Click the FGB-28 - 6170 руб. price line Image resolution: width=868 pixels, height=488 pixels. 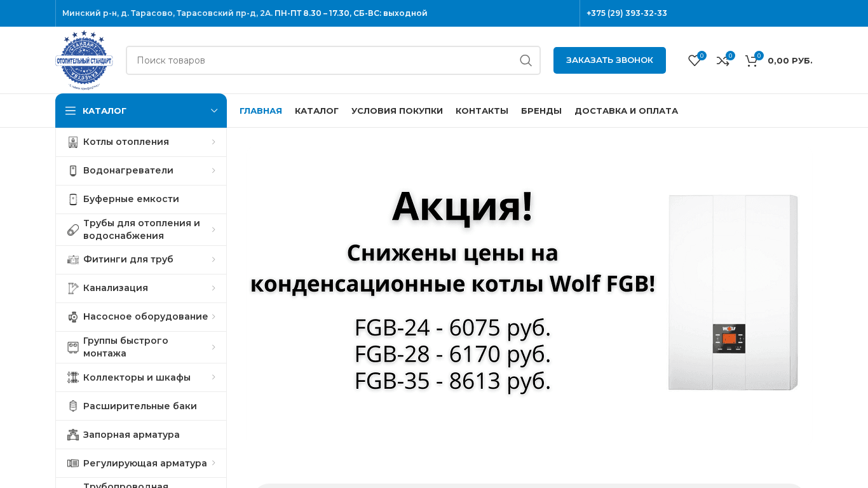452,354
